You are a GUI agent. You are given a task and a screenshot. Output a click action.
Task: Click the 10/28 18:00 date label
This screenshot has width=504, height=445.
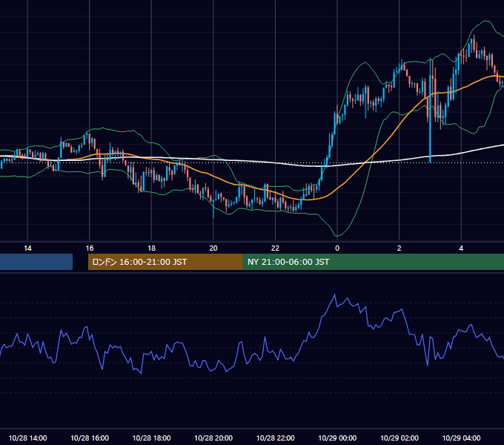coord(151,438)
